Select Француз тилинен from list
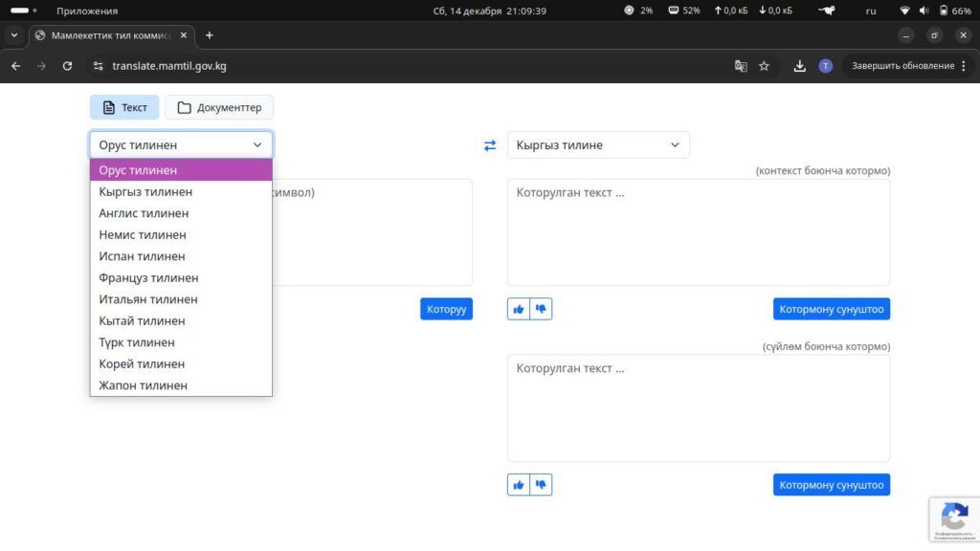Viewport: 980px width, 551px height. (181, 278)
